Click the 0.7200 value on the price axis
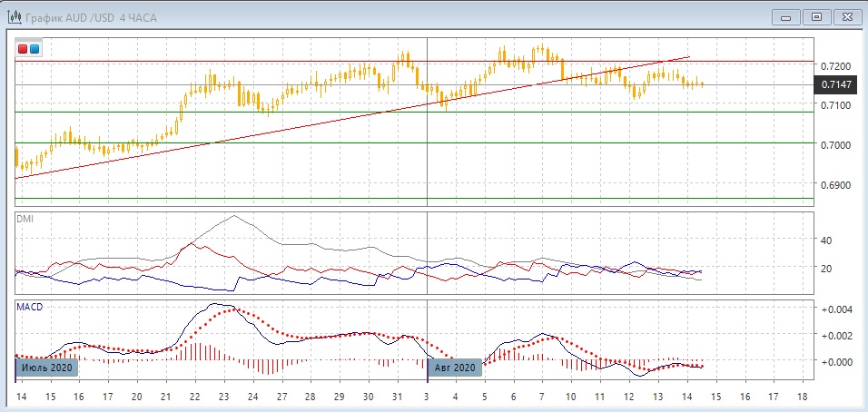The width and height of the screenshot is (868, 412). point(835,67)
